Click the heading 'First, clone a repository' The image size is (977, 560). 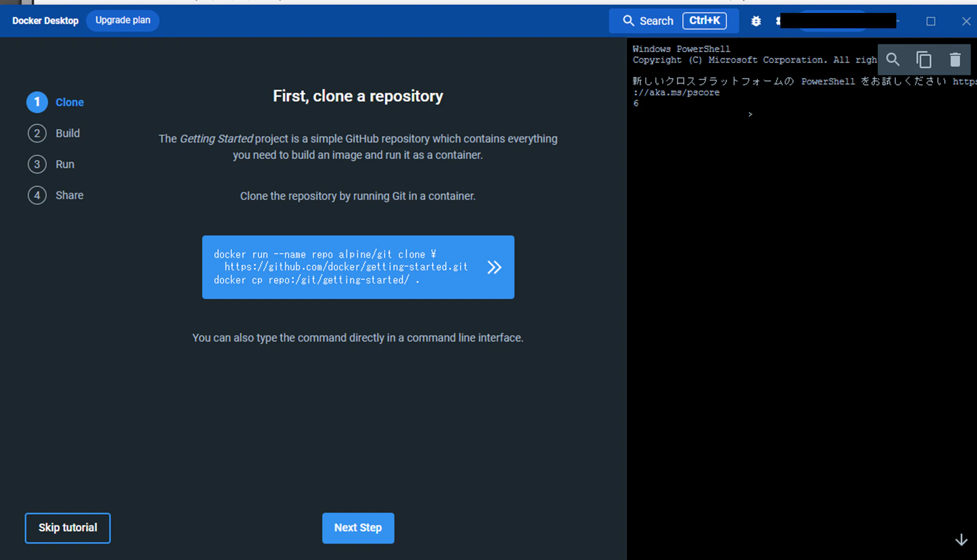coord(358,96)
